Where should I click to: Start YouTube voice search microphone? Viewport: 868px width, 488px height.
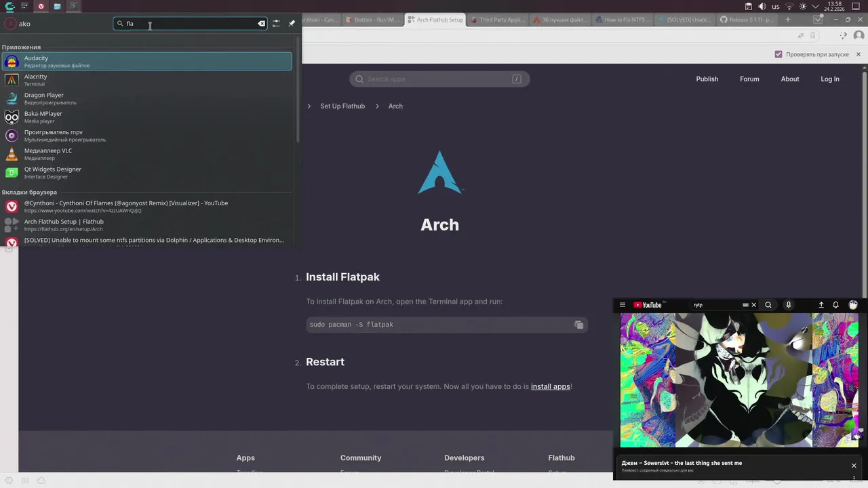(x=788, y=305)
